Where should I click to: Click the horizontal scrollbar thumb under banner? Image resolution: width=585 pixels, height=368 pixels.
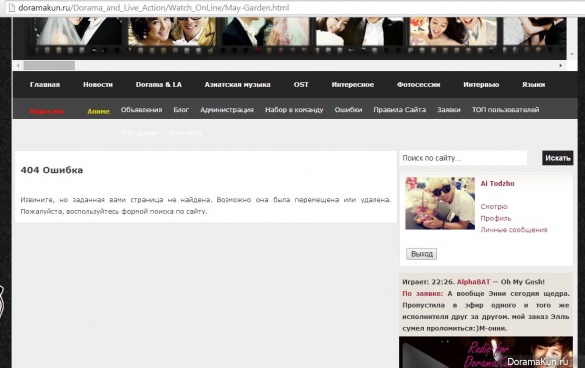(49, 65)
